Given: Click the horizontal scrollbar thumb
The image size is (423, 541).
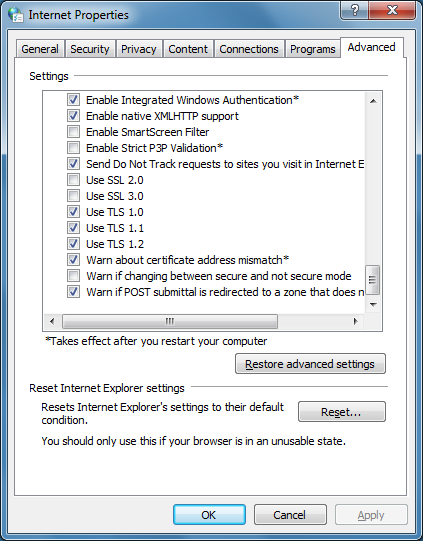Looking at the screenshot, I should (x=170, y=322).
